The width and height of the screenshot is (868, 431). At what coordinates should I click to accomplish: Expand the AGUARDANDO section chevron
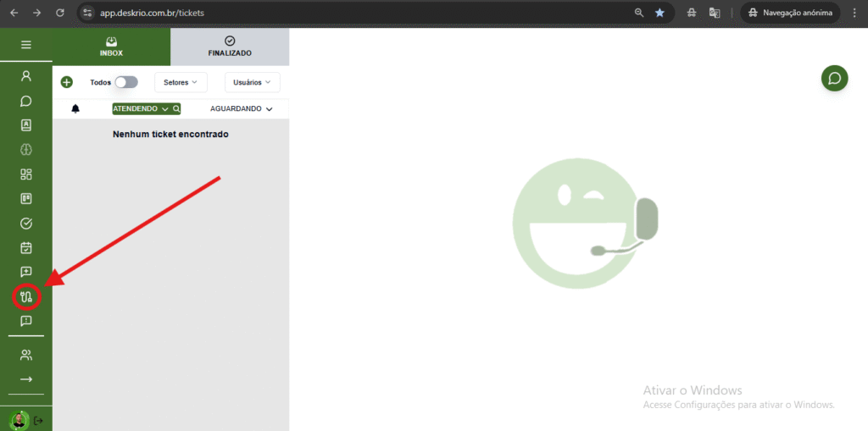[x=269, y=109]
